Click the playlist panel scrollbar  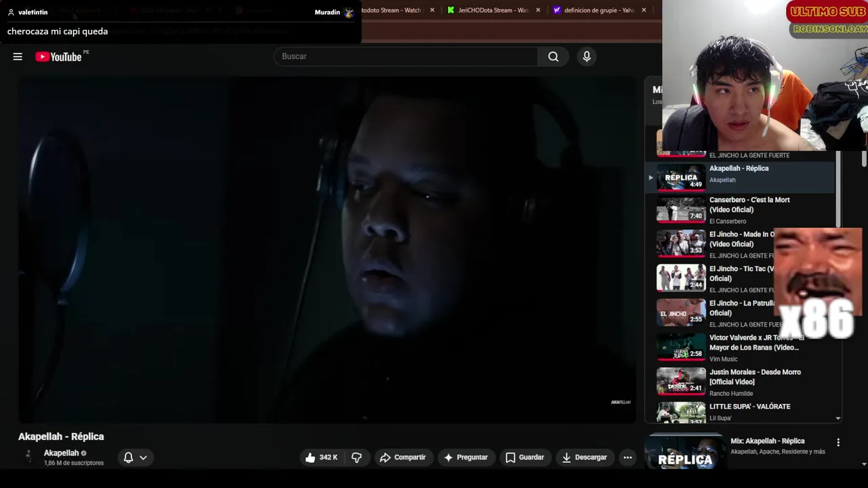coord(838,190)
